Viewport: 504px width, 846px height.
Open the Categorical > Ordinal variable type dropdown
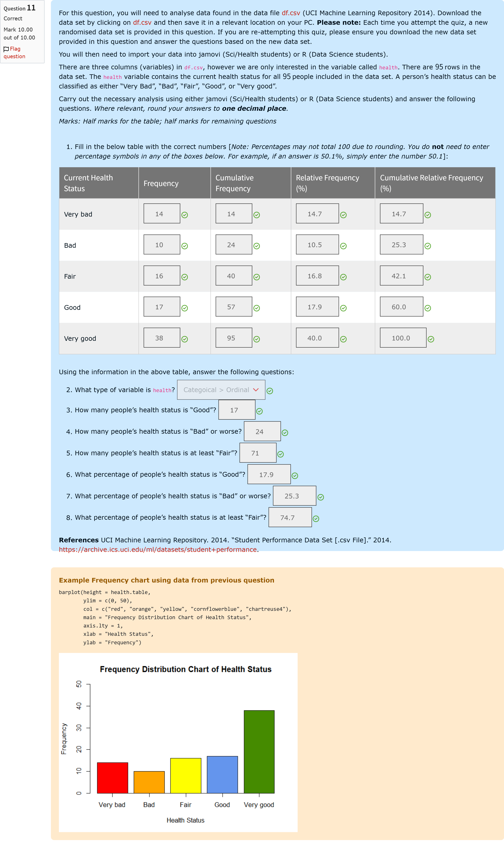221,390
